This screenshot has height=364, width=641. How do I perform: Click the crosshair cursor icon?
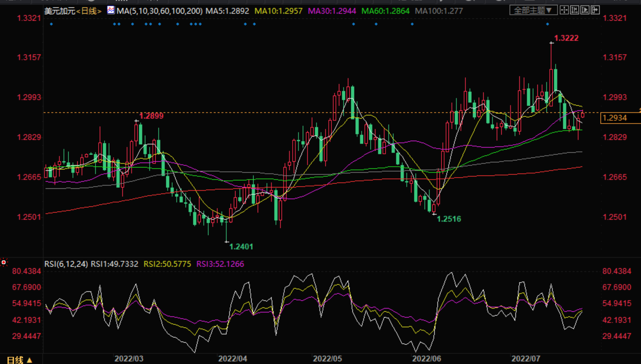click(x=564, y=10)
